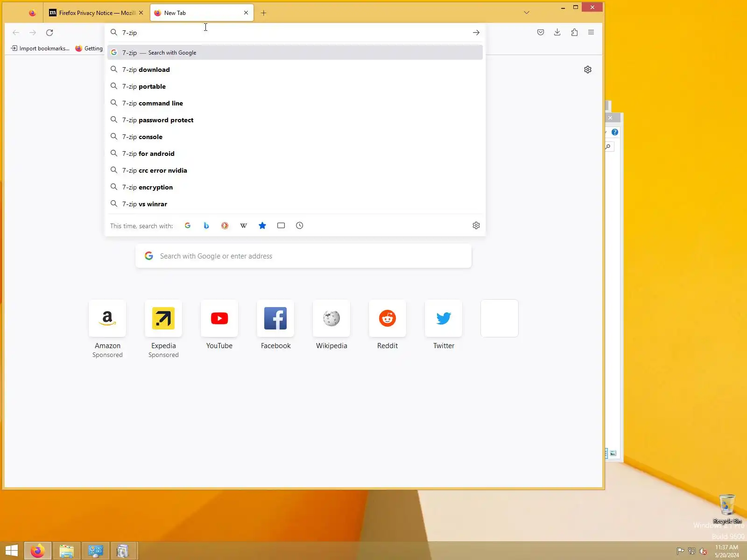Click the Firefox taskbar button
The image size is (747, 560).
point(38,551)
